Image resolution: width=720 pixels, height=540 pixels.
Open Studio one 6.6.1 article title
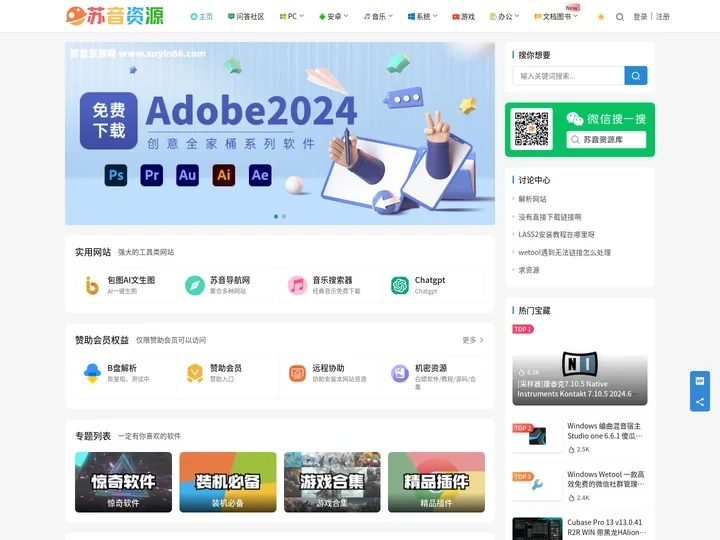[605, 431]
